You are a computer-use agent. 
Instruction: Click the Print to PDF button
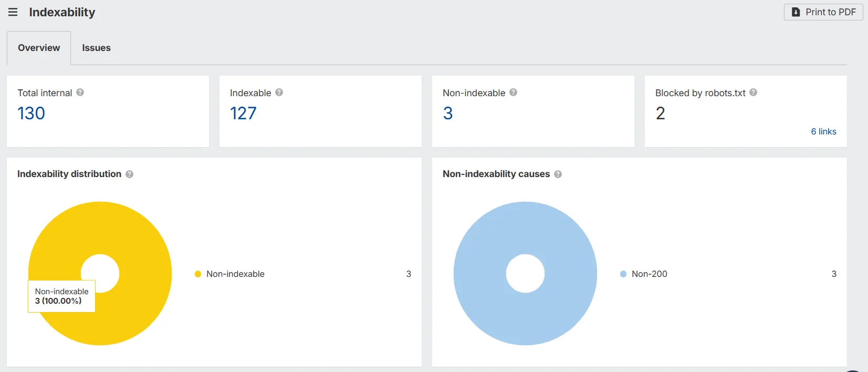pyautogui.click(x=823, y=12)
